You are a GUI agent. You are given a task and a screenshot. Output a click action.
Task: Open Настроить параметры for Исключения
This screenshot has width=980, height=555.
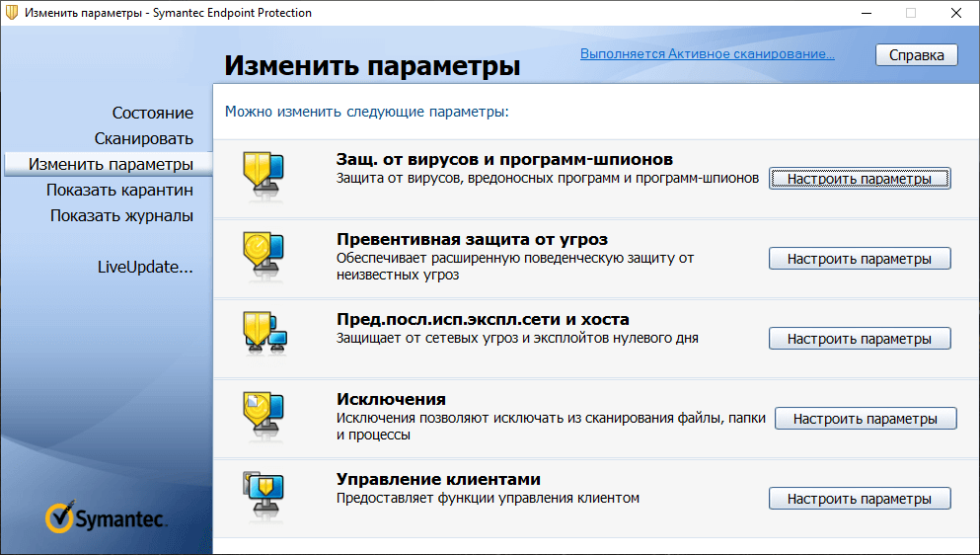tap(866, 419)
